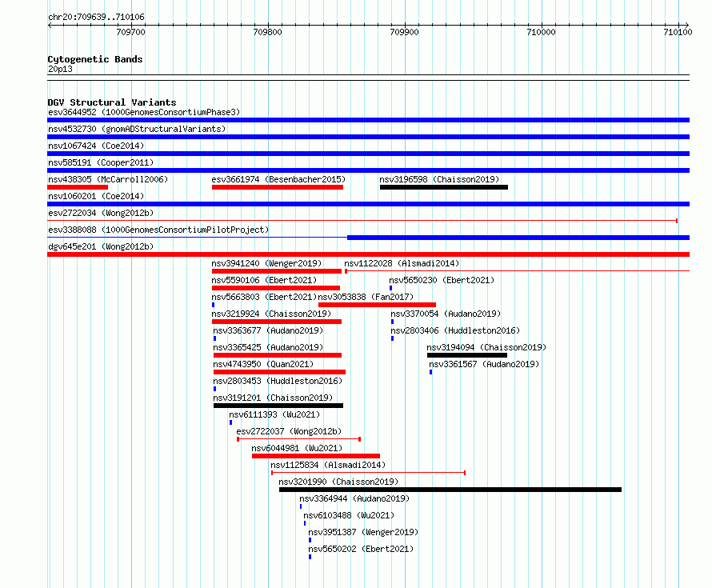Viewport: 712px width, 588px height.
Task: Click the nsv2803453 (Huddleston2016) blue marker
Action: [214, 389]
